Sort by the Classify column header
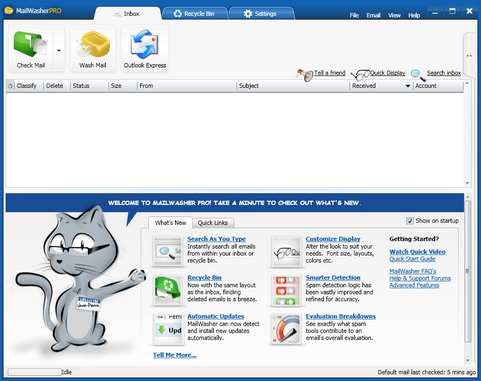 pyautogui.click(x=27, y=86)
